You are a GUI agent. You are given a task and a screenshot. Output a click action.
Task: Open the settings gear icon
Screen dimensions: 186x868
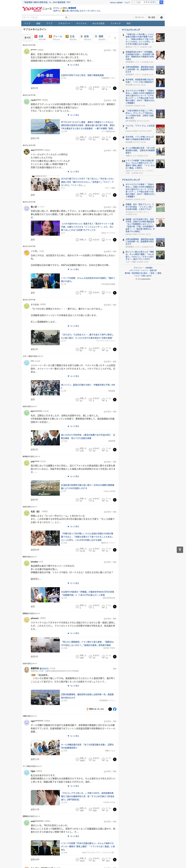pyautogui.click(x=161, y=18)
